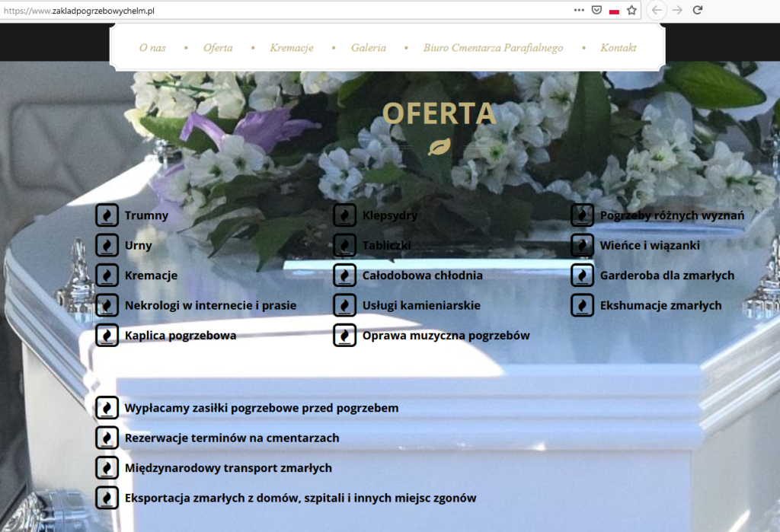The height and width of the screenshot is (532, 780).
Task: Open the Galeria menu item
Action: (x=369, y=48)
